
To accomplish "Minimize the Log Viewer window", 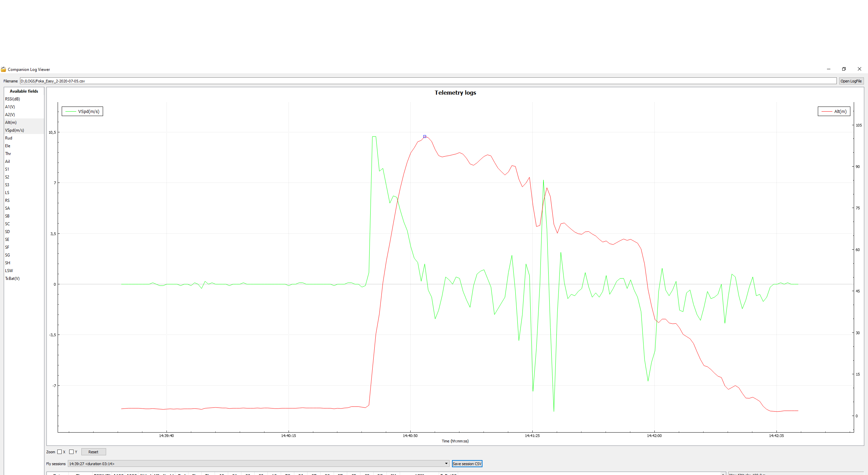I will tap(828, 69).
